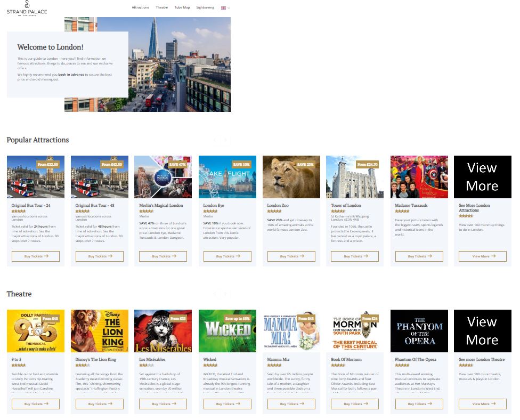Click the View More tile in Theatre
This screenshot has height=420, width=520.
[x=483, y=331]
